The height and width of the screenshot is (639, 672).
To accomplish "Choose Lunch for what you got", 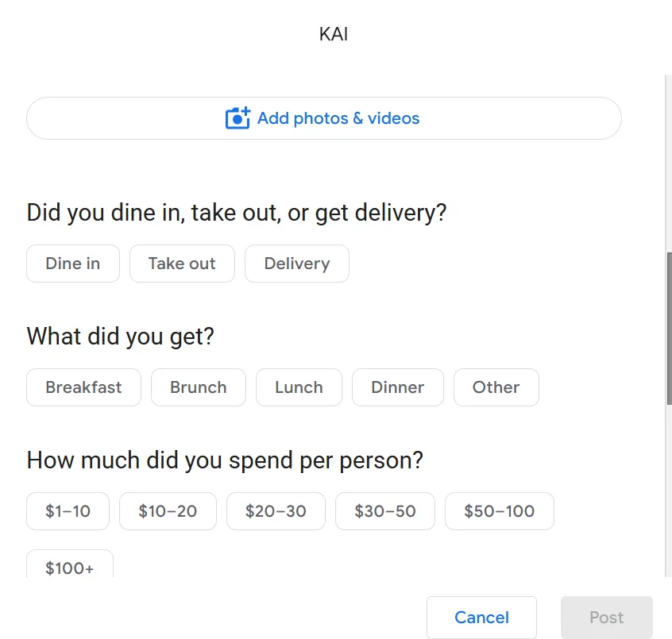I will click(x=299, y=387).
